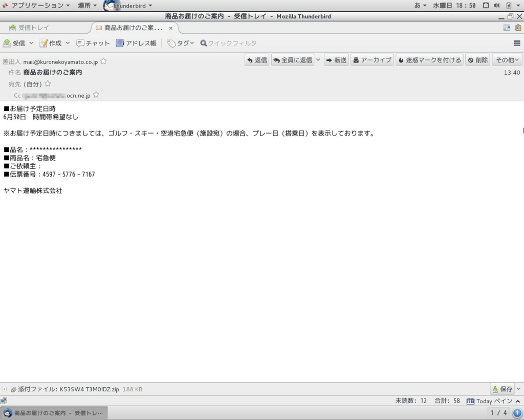Image resolution: width=524 pixels, height=420 pixels.
Task: Click the sender address mail@kuronekoyamato.co.jp
Action: (60, 62)
